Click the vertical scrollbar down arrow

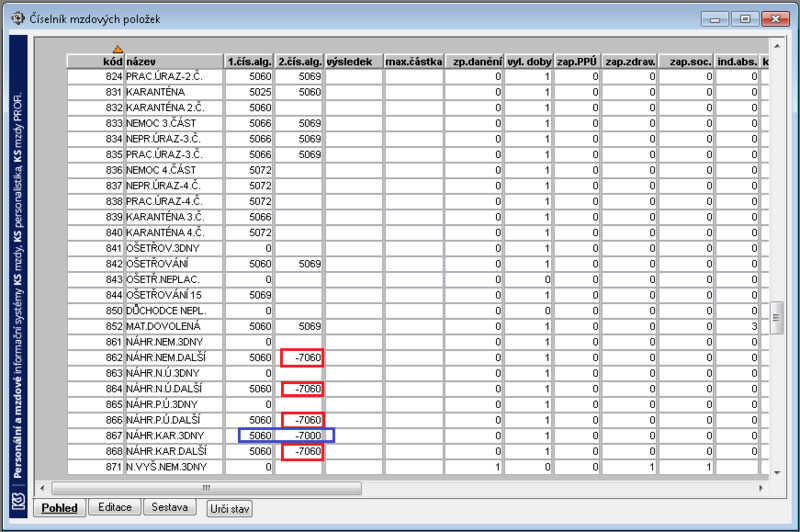(777, 473)
